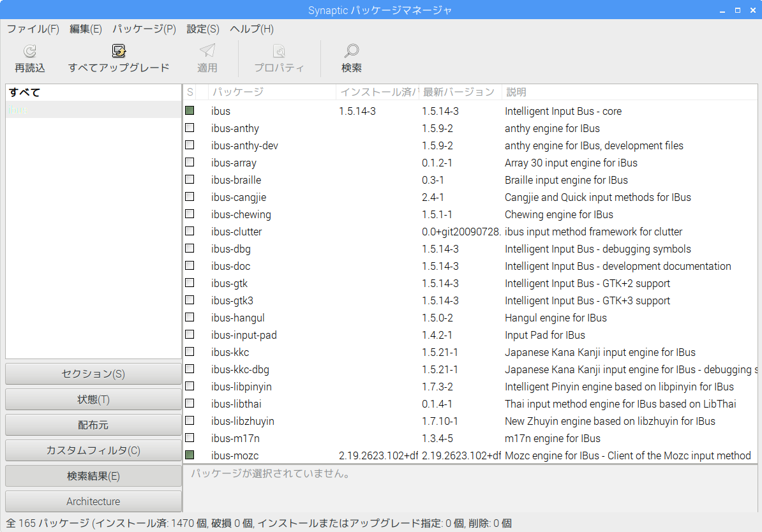Image resolution: width=762 pixels, height=532 pixels.
Task: Select the ibus-libzhuyin package name
Action: 243,421
